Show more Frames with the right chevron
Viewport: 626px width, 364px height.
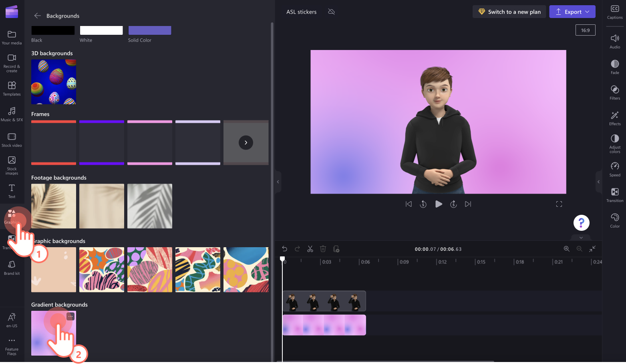pos(246,142)
